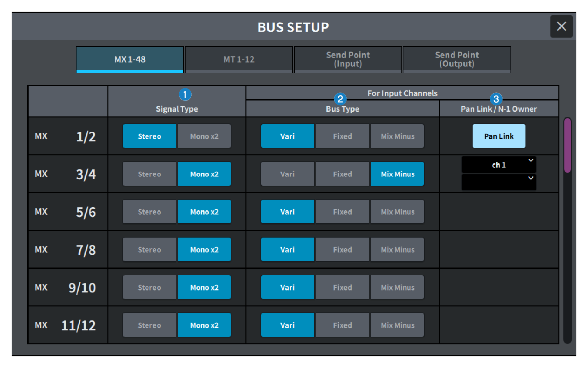Screen dimensions: 588x368
Task: Click the number 2 callout marker
Action: click(340, 99)
